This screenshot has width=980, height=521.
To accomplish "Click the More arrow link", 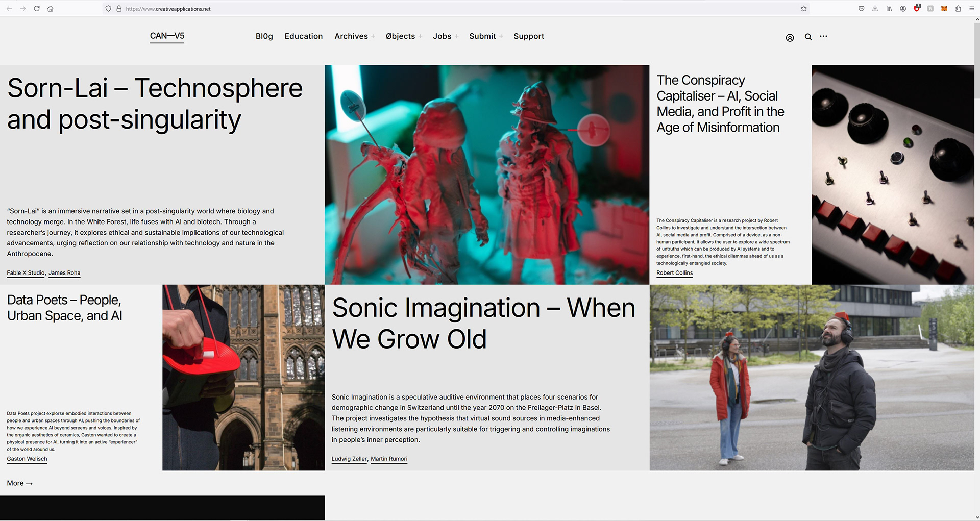I will click(x=19, y=483).
